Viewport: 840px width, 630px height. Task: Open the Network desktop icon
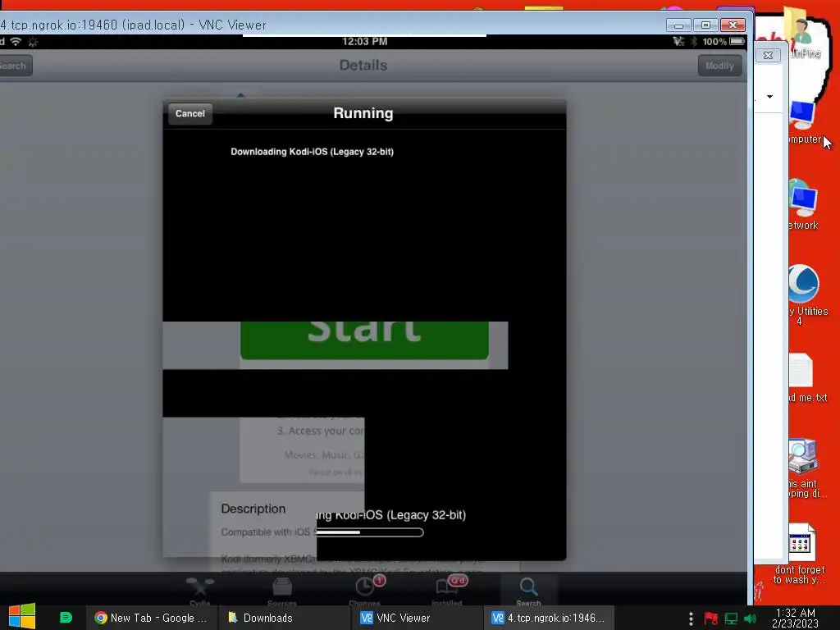tap(804, 204)
